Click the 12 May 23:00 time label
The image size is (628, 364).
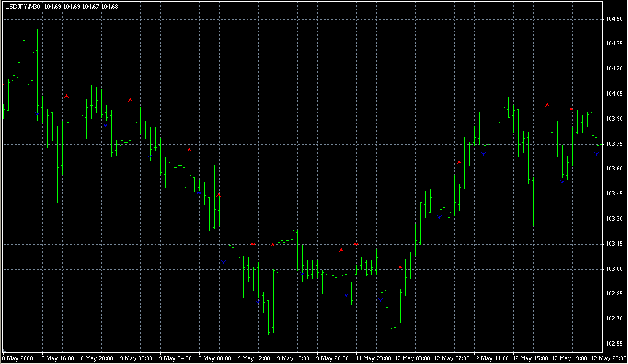click(609, 358)
